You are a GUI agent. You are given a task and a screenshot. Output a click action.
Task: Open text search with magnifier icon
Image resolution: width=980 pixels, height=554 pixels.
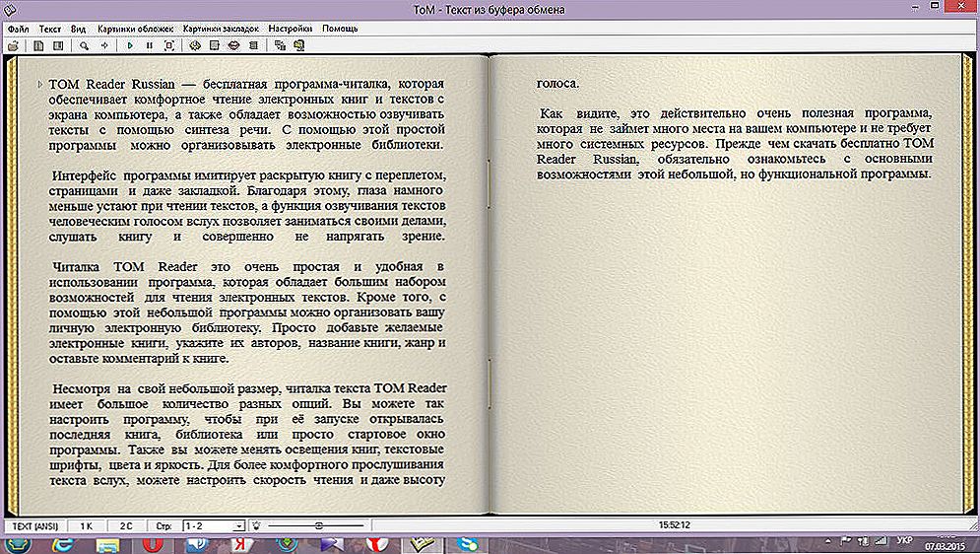coord(84,45)
